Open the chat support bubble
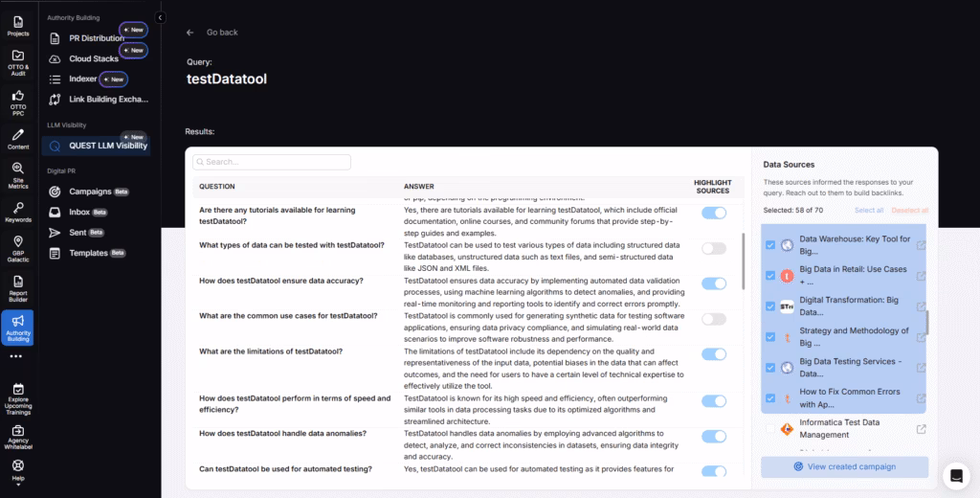Viewport: 980px width, 498px height. 954,474
